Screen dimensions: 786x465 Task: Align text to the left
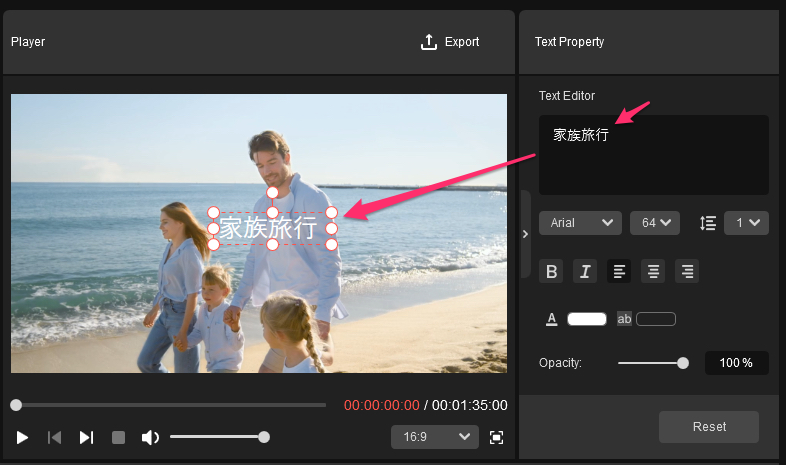point(620,271)
